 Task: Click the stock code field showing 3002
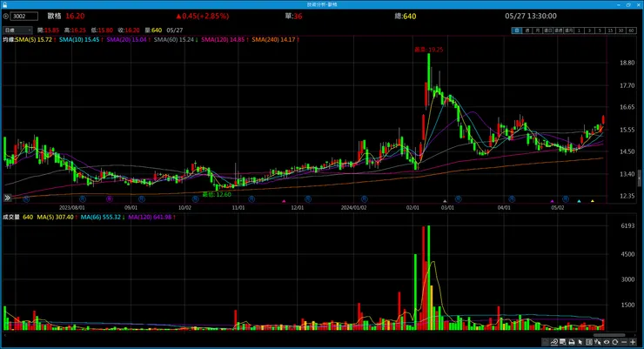(x=24, y=16)
